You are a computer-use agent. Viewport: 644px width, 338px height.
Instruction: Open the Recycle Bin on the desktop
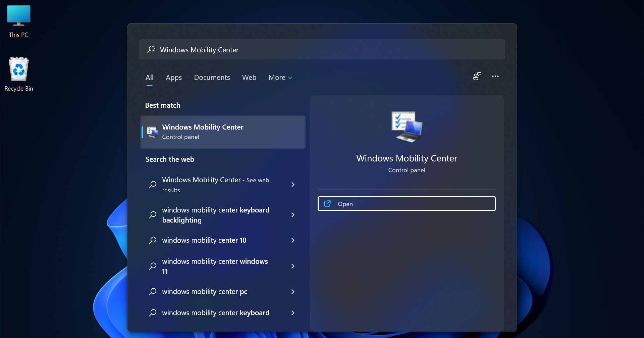pyautogui.click(x=18, y=69)
